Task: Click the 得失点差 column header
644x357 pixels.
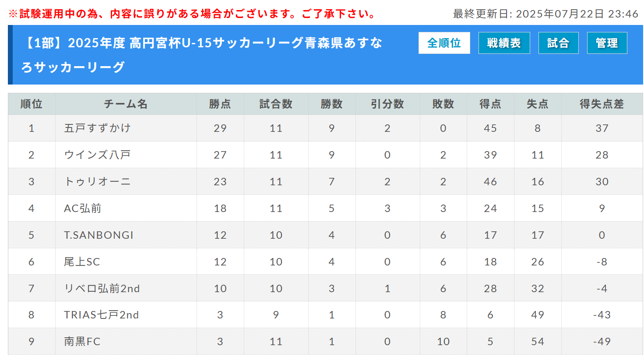Action: tap(602, 104)
